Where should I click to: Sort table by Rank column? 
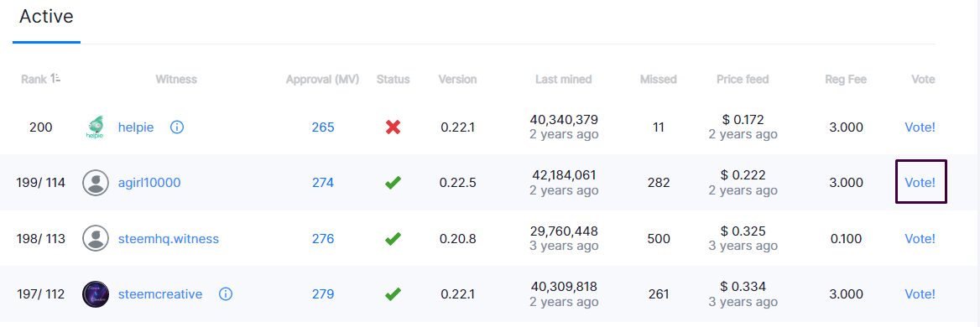pyautogui.click(x=41, y=80)
